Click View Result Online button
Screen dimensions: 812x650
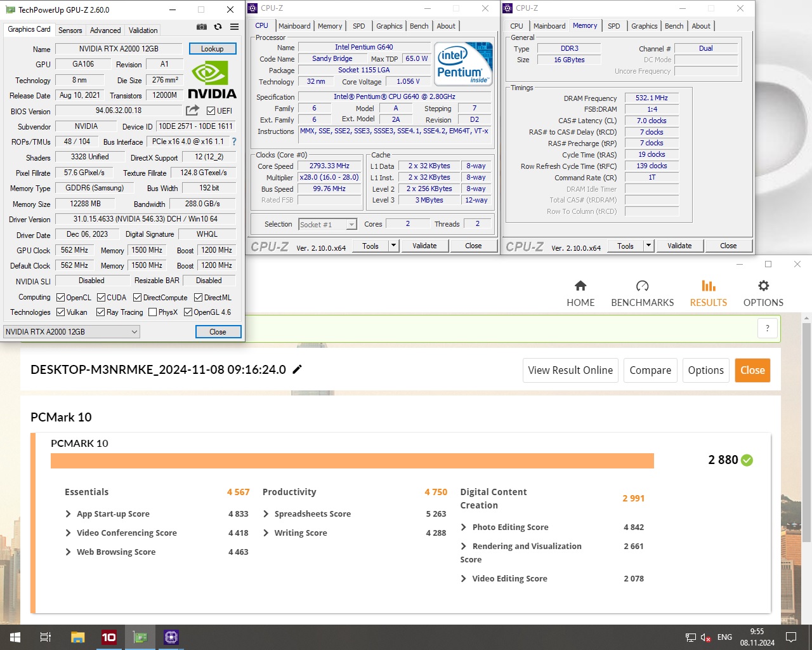pyautogui.click(x=570, y=370)
